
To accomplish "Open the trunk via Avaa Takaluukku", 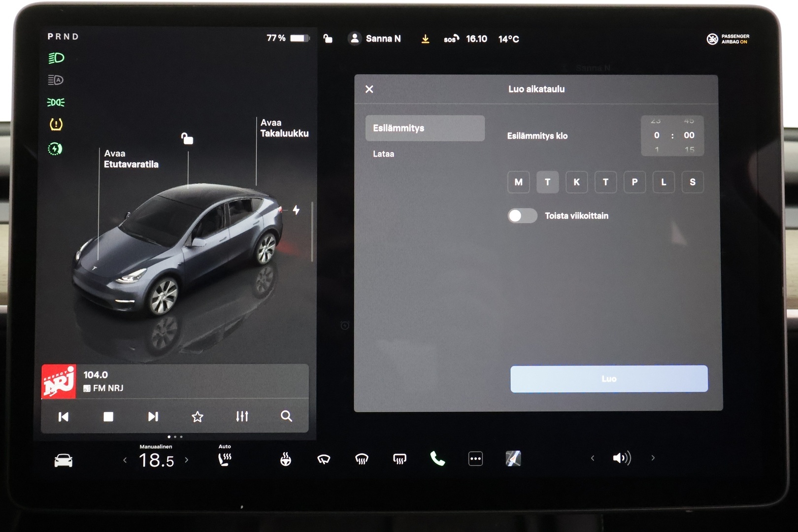I will tap(284, 128).
